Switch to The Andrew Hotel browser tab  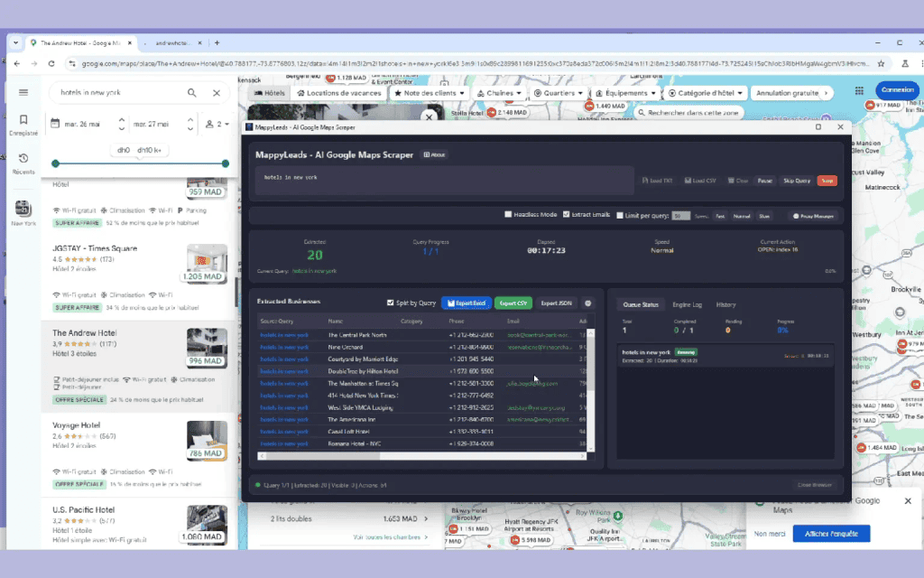[x=80, y=43]
